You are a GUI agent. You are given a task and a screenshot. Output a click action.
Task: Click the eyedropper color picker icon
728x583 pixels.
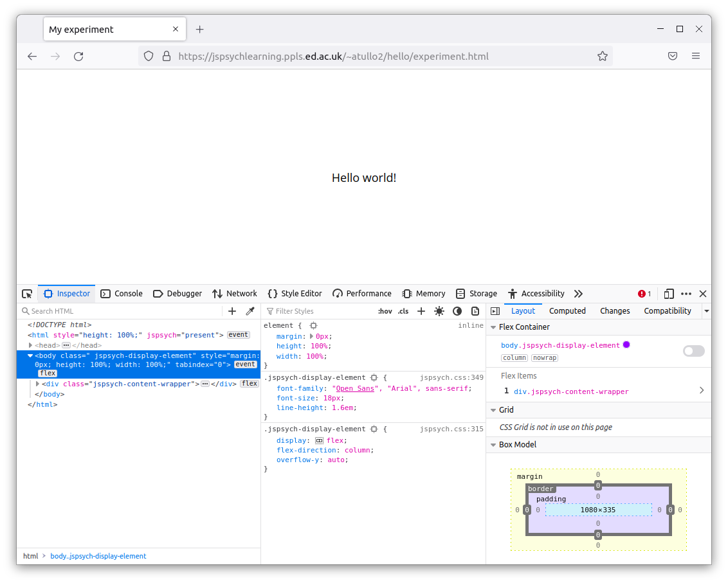(250, 311)
